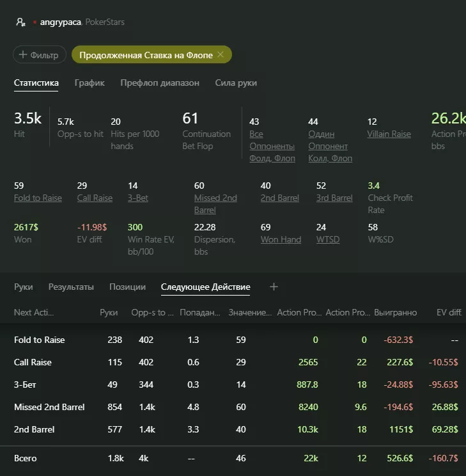Select the Сила руки tab

click(x=236, y=83)
